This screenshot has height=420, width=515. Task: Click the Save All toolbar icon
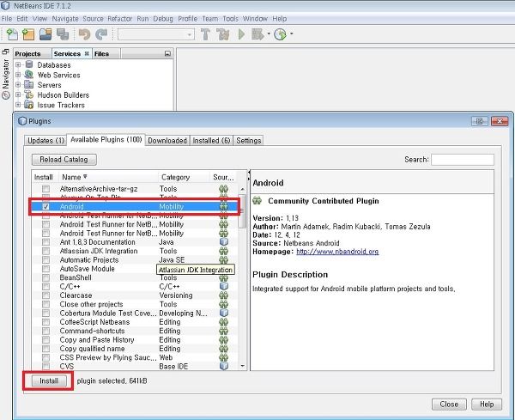63,34
